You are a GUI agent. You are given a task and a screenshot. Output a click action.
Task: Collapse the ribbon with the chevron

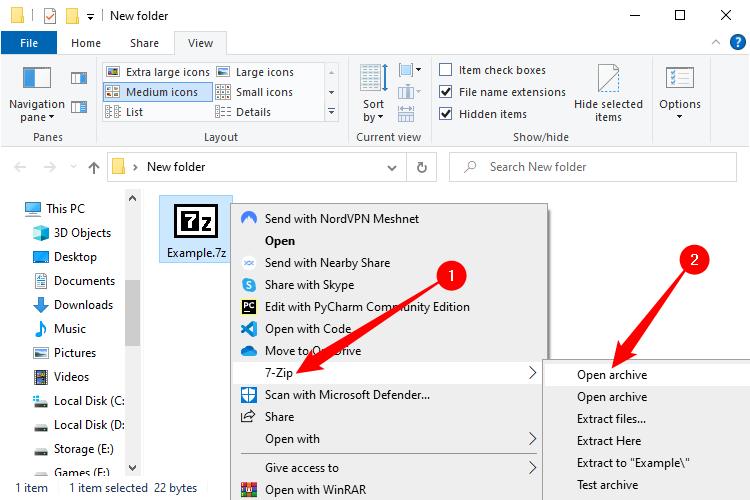pos(716,43)
